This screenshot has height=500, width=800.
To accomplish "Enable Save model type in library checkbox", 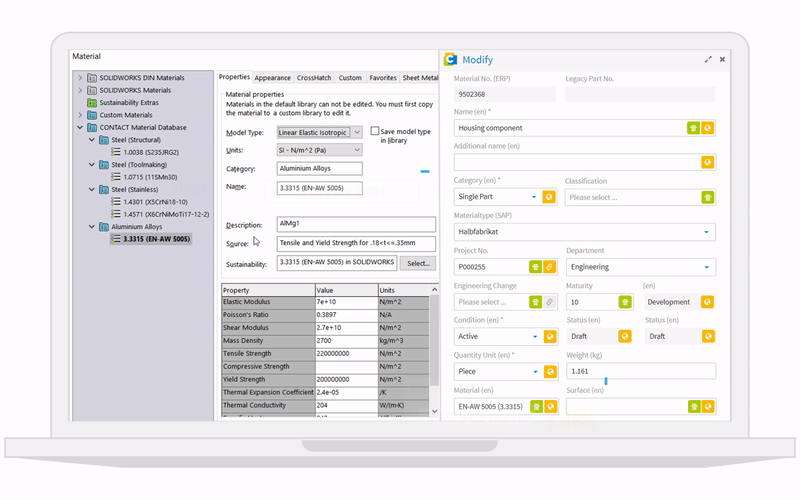I will [x=375, y=131].
